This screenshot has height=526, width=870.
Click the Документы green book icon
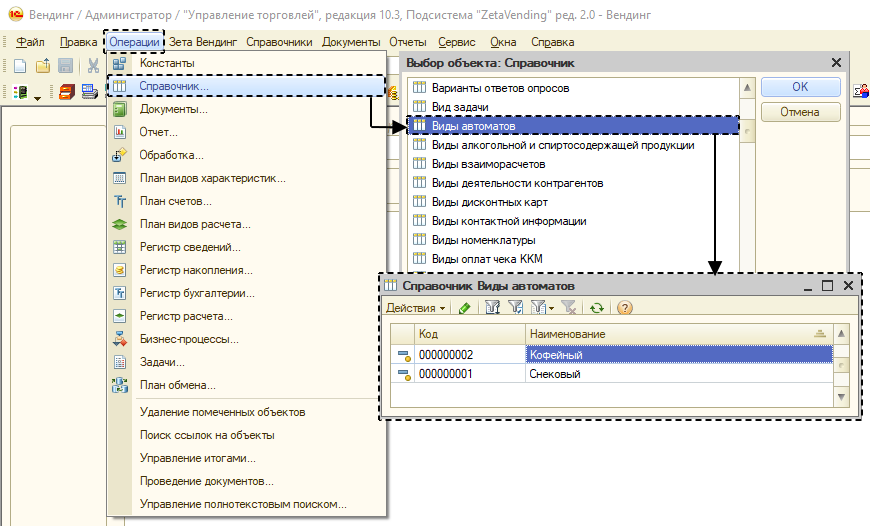tap(120, 109)
